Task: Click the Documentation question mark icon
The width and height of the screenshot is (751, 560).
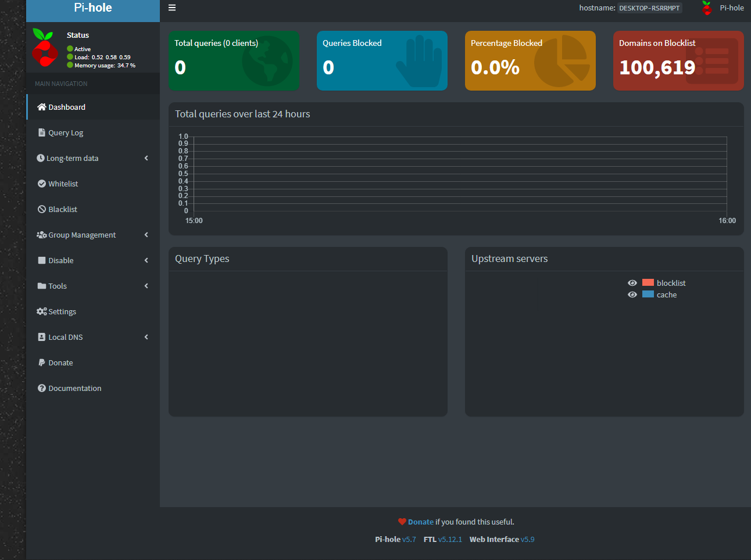Action: coord(41,388)
